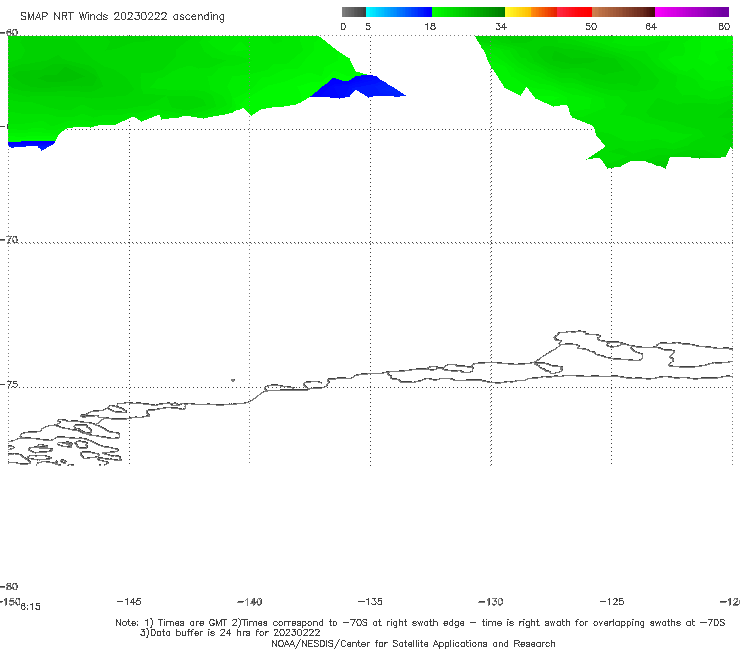Click the green segment of the color scale
The height and width of the screenshot is (650, 740).
pyautogui.click(x=468, y=12)
